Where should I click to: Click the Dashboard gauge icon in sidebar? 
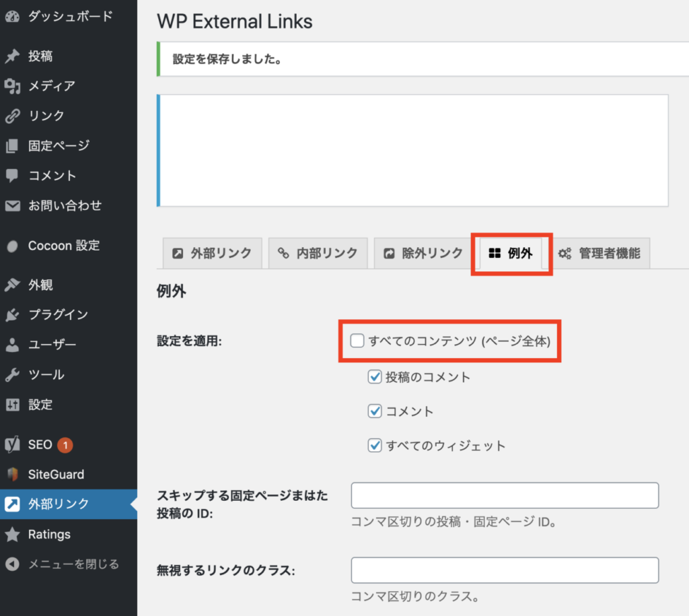[x=12, y=16]
